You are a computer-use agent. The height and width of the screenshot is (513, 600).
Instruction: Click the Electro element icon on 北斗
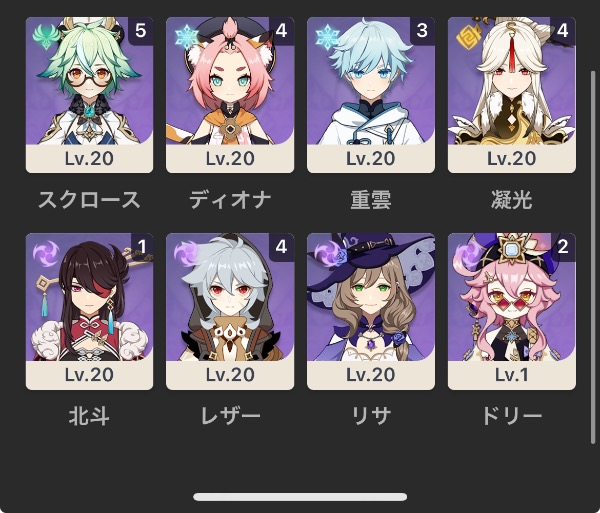[x=46, y=254]
